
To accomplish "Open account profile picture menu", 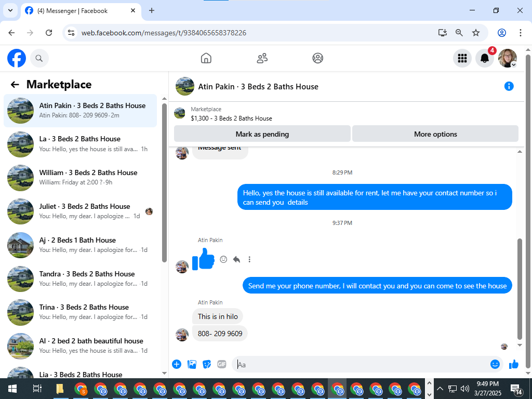I will click(x=507, y=58).
